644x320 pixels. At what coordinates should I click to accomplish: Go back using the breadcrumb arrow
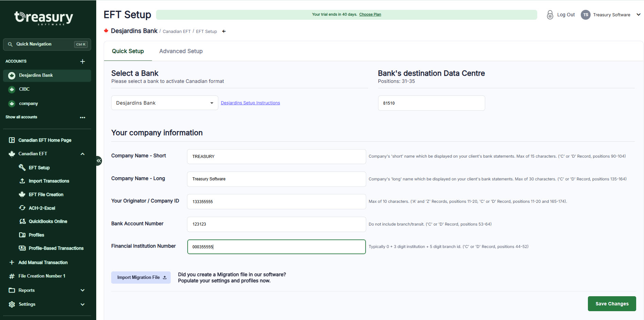tap(224, 32)
